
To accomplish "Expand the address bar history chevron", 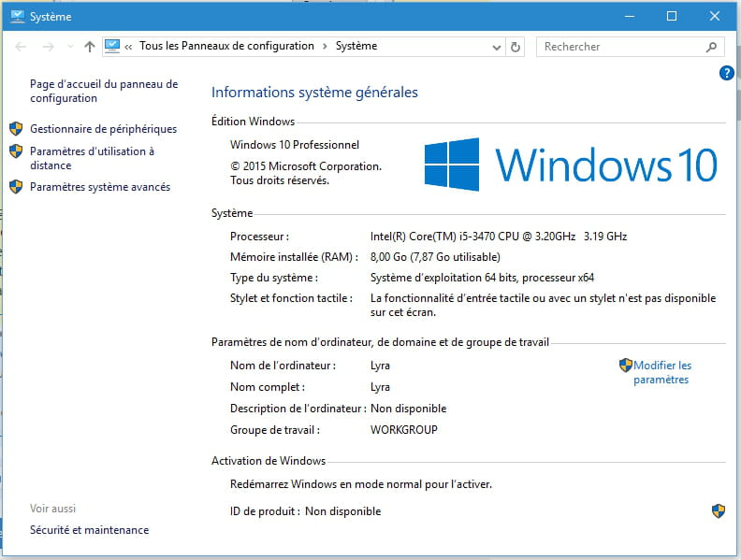I will click(496, 48).
